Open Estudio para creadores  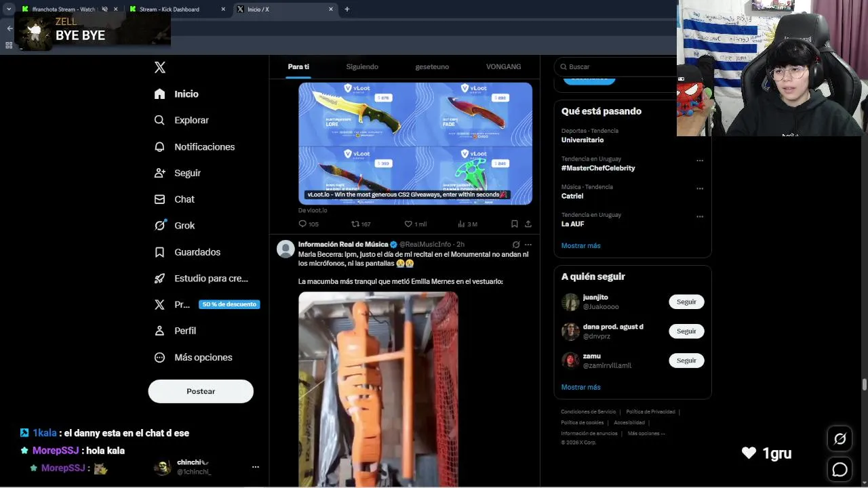point(201,279)
